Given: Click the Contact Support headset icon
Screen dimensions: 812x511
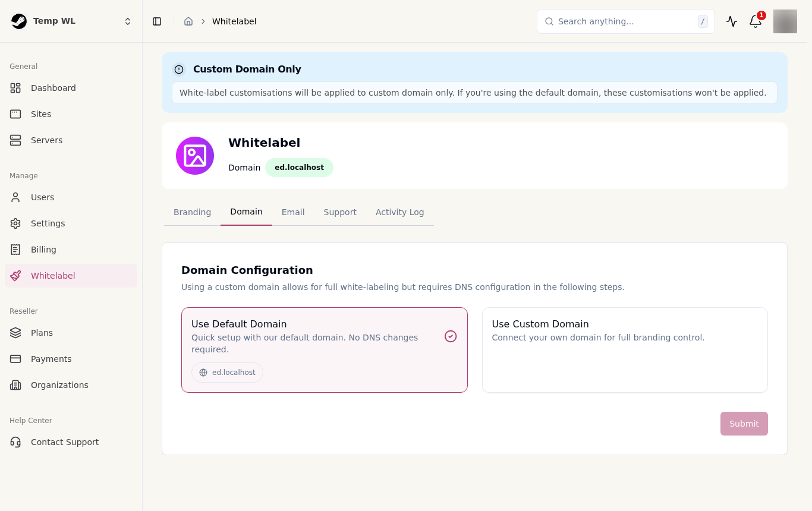Looking at the screenshot, I should 15,442.
